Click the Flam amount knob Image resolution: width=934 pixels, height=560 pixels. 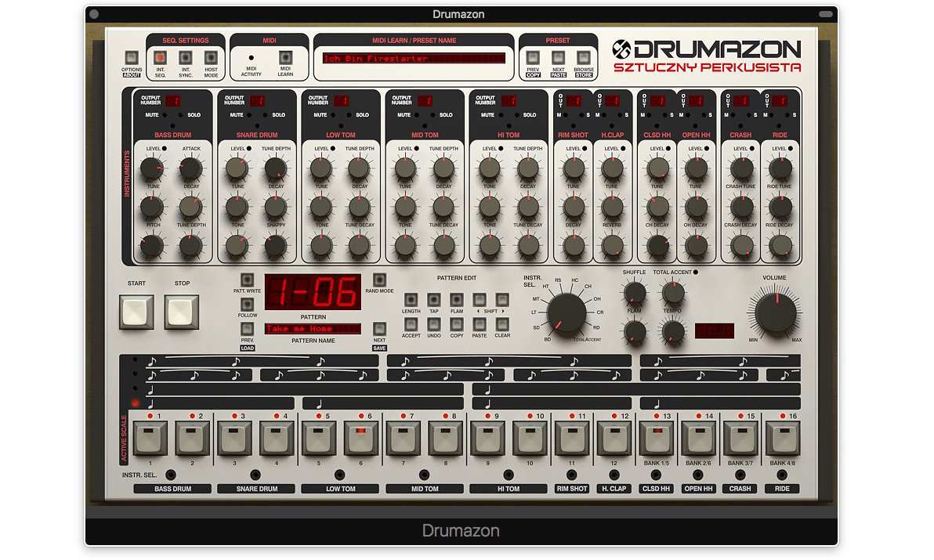point(635,331)
